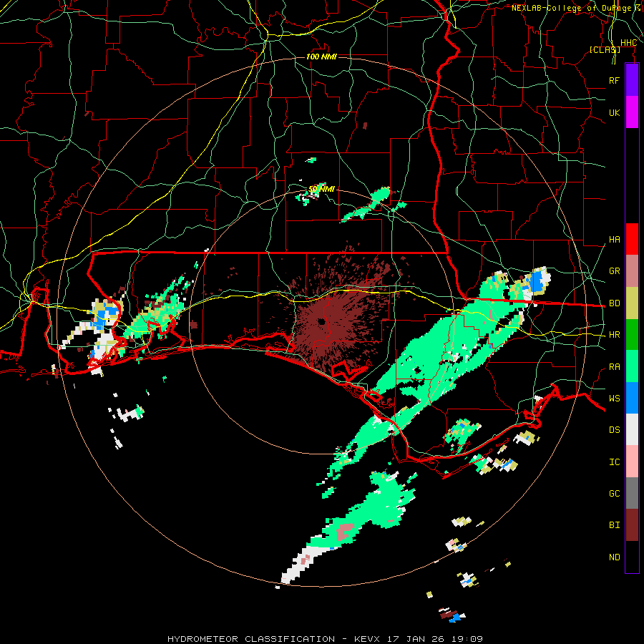Viewport: 644px width, 644px height.
Task: Click the RF purple legend color swatch
Action: [x=632, y=80]
